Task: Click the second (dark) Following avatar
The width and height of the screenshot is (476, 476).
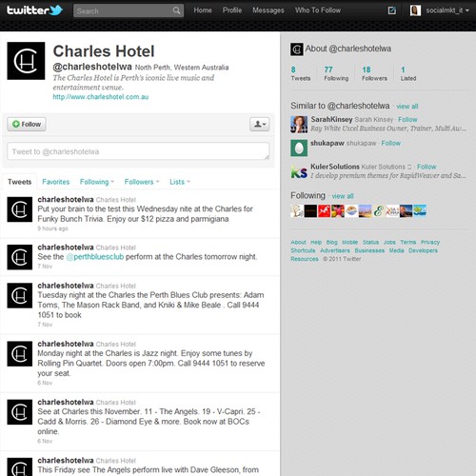Action: [x=310, y=211]
